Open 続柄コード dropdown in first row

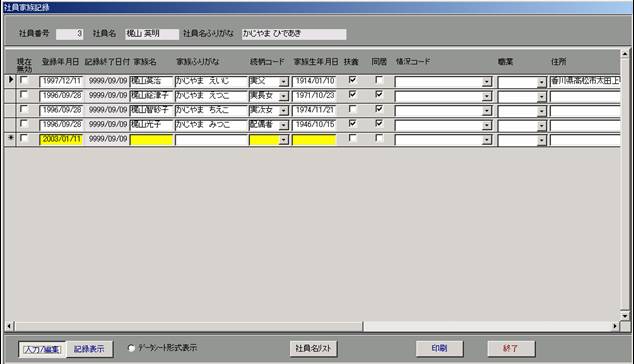(x=283, y=82)
